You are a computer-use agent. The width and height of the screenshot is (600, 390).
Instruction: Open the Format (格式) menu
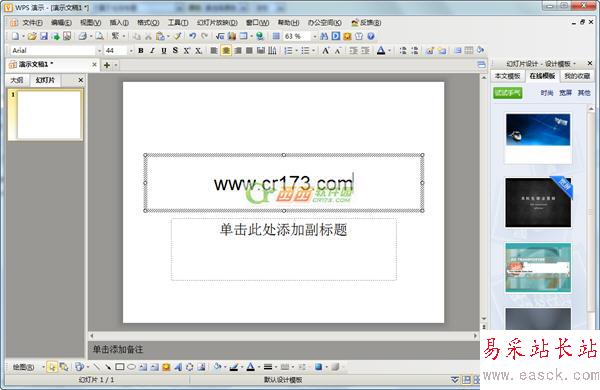(x=148, y=23)
